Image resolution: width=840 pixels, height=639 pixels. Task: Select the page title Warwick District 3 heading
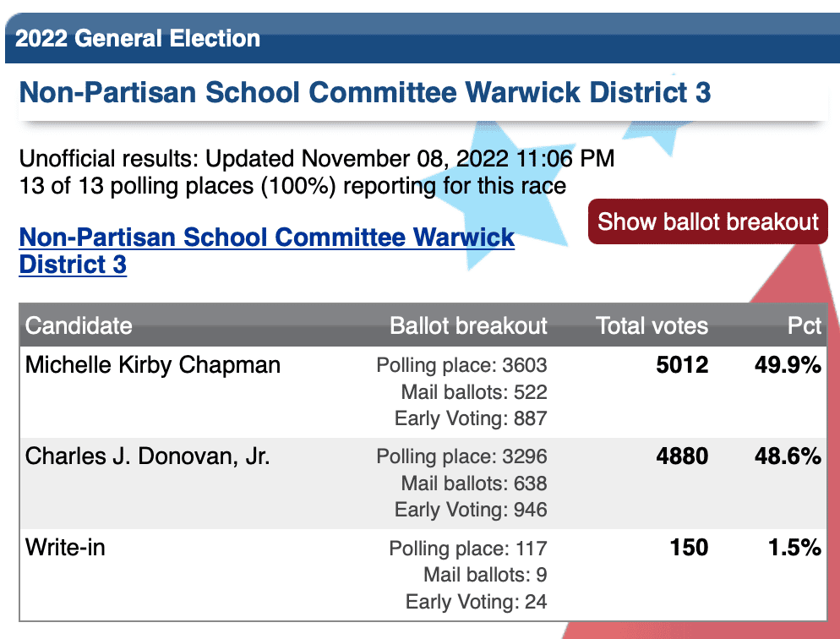click(365, 92)
